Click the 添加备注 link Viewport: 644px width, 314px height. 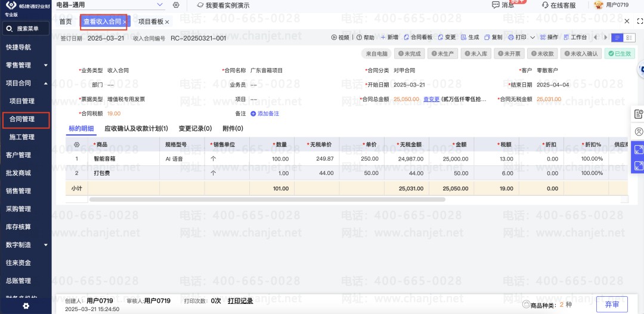coord(265,113)
